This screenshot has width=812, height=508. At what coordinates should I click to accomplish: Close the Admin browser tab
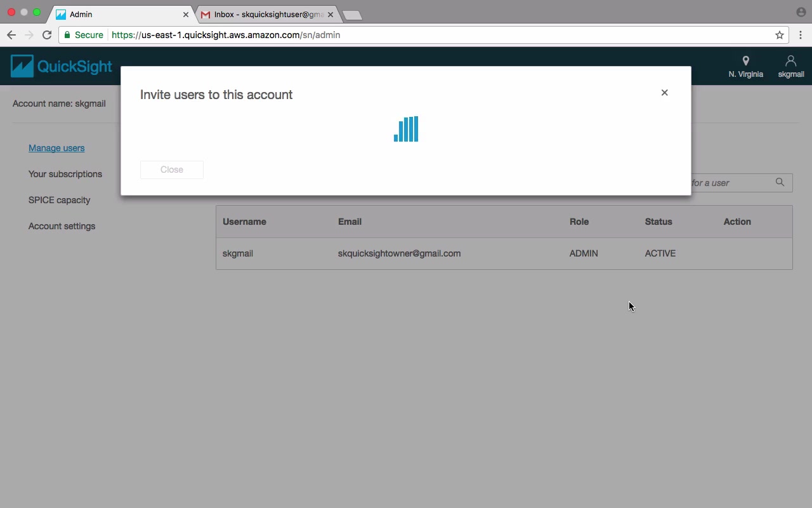point(186,14)
